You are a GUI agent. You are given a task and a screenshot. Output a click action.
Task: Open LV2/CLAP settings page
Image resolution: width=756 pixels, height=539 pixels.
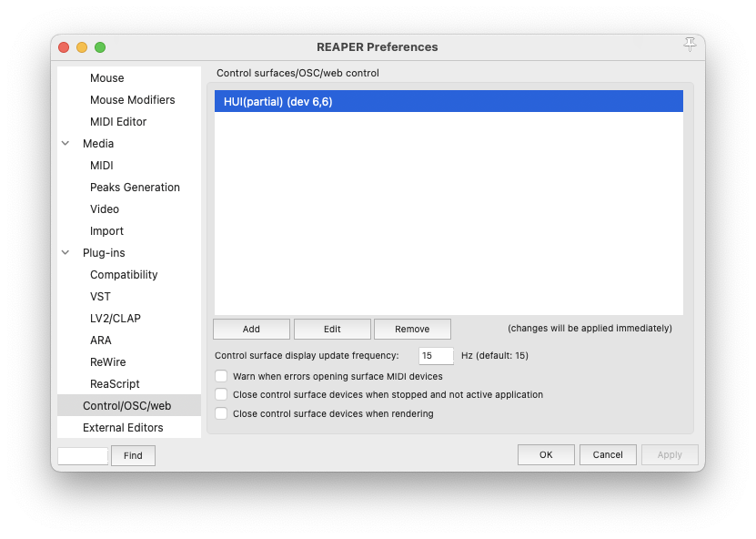pos(116,318)
